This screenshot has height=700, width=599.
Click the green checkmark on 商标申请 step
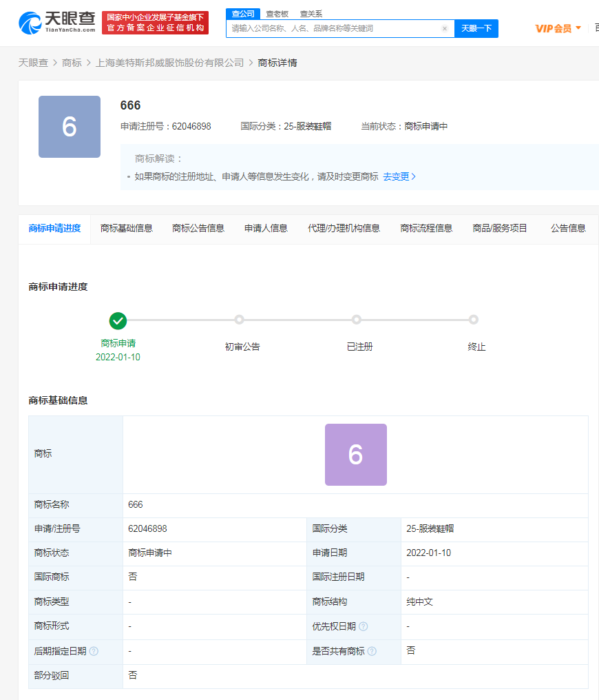117,320
